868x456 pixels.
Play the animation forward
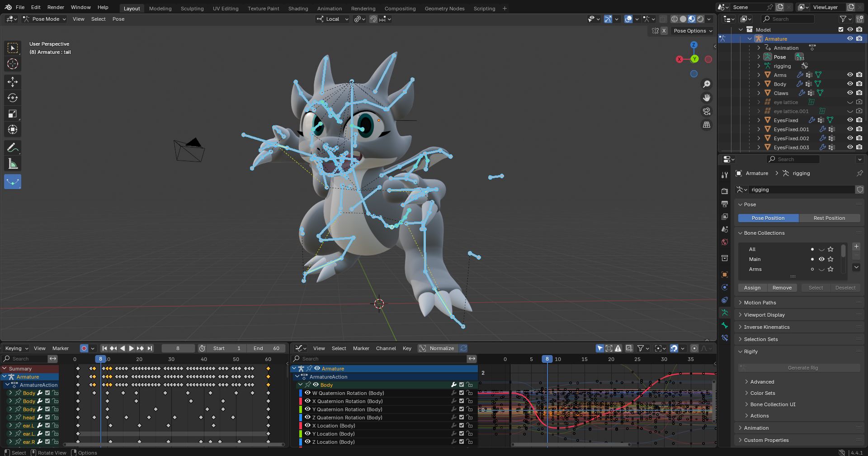click(x=131, y=348)
